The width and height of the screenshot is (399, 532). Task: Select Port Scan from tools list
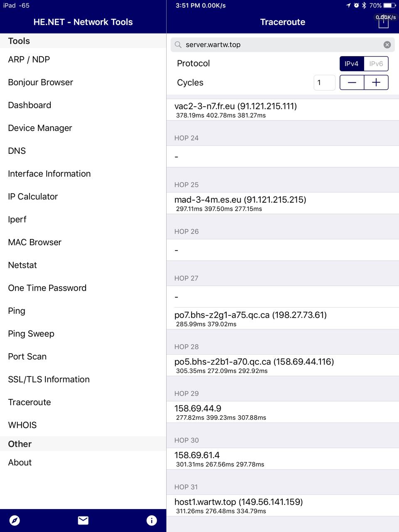click(27, 357)
